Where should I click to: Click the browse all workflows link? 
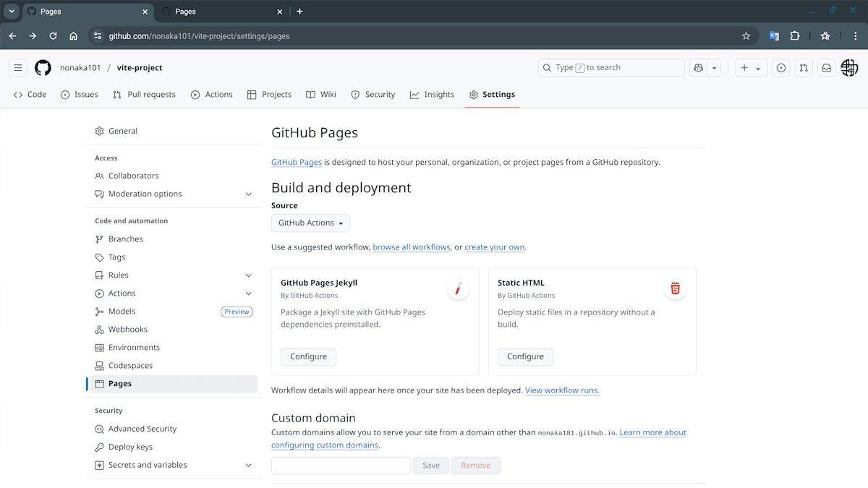tap(412, 247)
